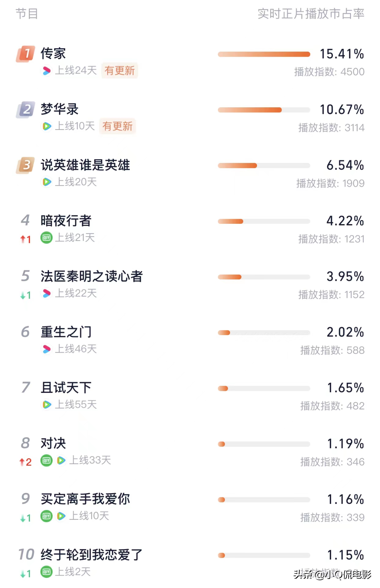Click the 有更新 tag under 传家

click(120, 71)
